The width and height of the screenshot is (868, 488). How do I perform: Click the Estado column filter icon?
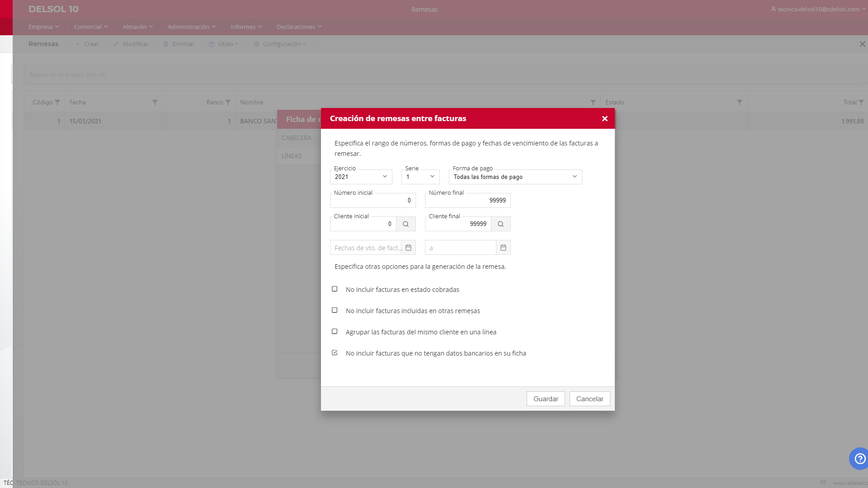[740, 103]
